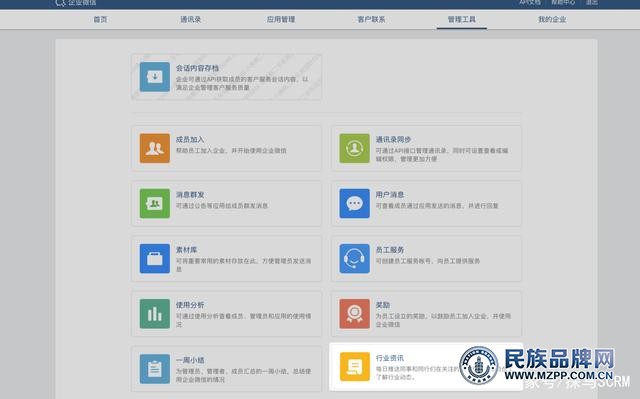This screenshot has height=399, width=640.
Task: Open the 会话内容存档 archive icon
Action: (x=155, y=77)
